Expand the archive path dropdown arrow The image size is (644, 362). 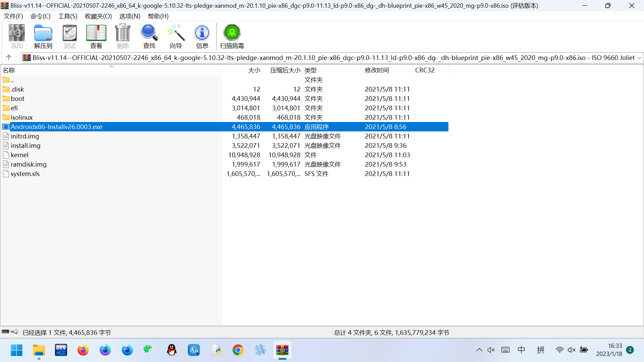[x=639, y=58]
